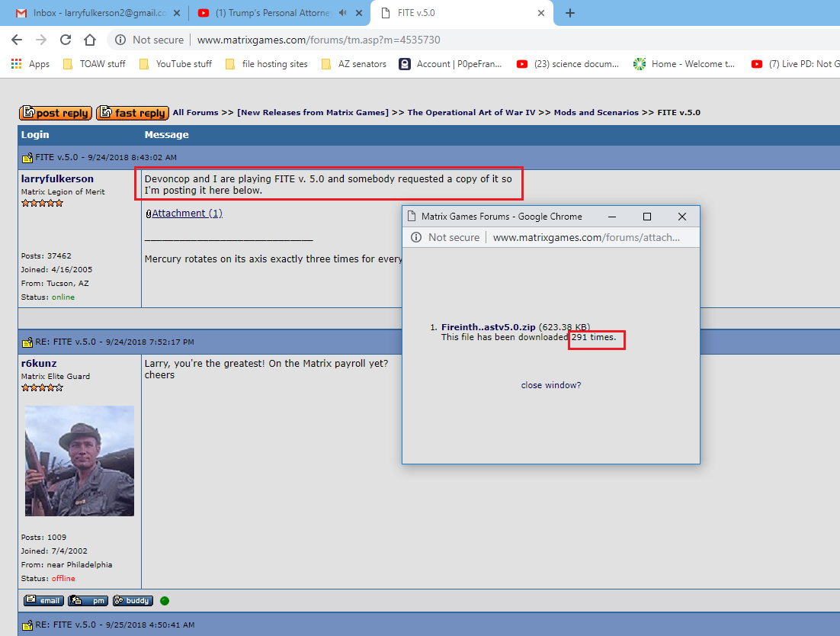Open the Apps grid shortcut
840x636 pixels.
[30, 64]
